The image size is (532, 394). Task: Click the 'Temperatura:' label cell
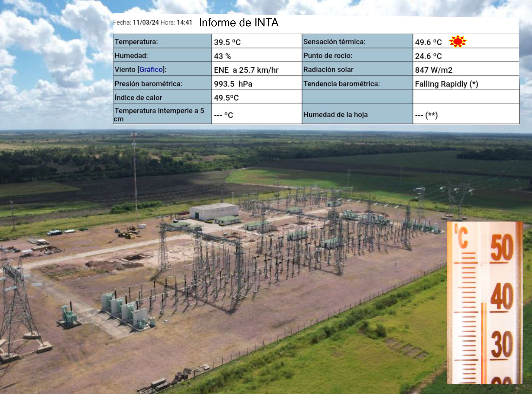pos(163,41)
